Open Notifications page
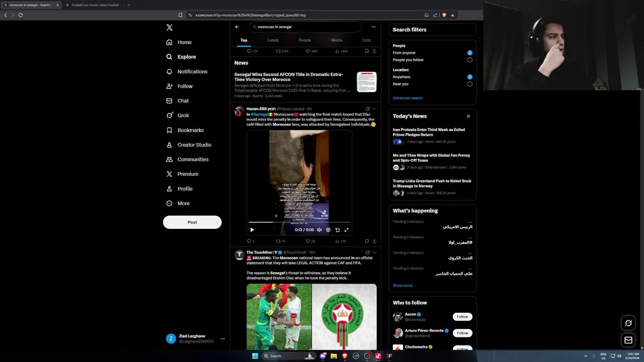The height and width of the screenshot is (362, 644). pos(187,71)
